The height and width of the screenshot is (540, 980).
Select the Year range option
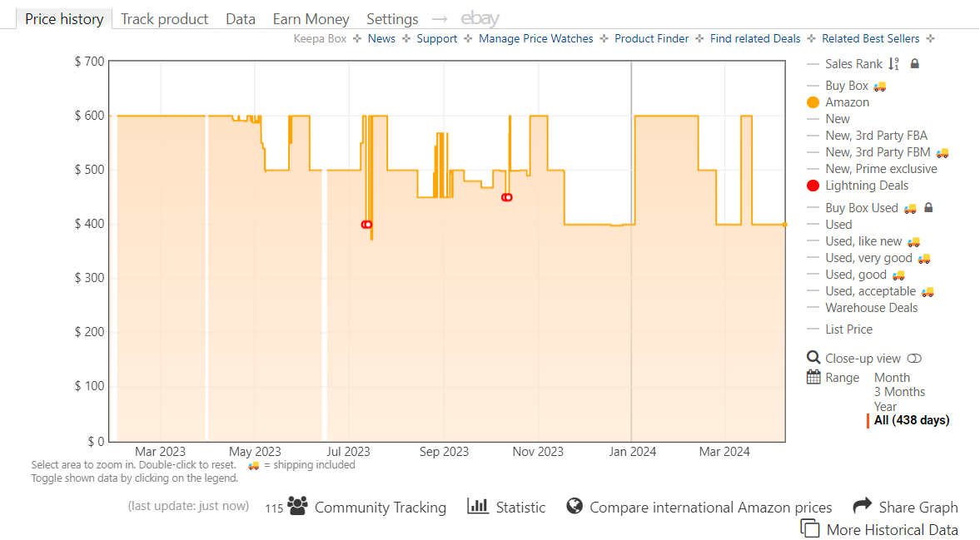[x=885, y=407]
